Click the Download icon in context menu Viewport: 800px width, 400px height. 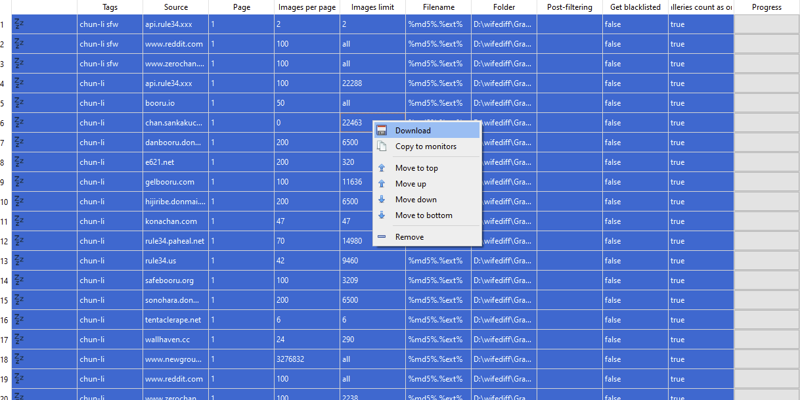pos(382,131)
